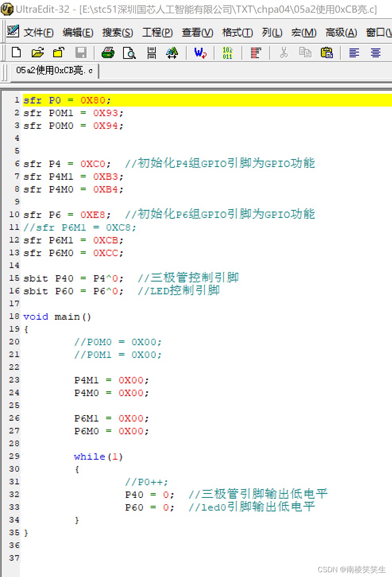Click comment '//初始化P6组GPIO引脚为GPIO功能'
Image resolution: width=392 pixels, height=577 pixels.
coord(220,214)
